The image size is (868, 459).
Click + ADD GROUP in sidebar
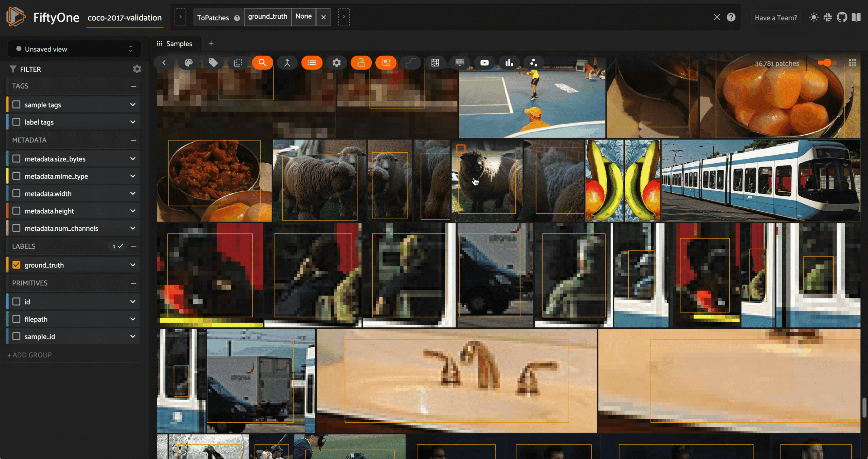pyautogui.click(x=29, y=355)
